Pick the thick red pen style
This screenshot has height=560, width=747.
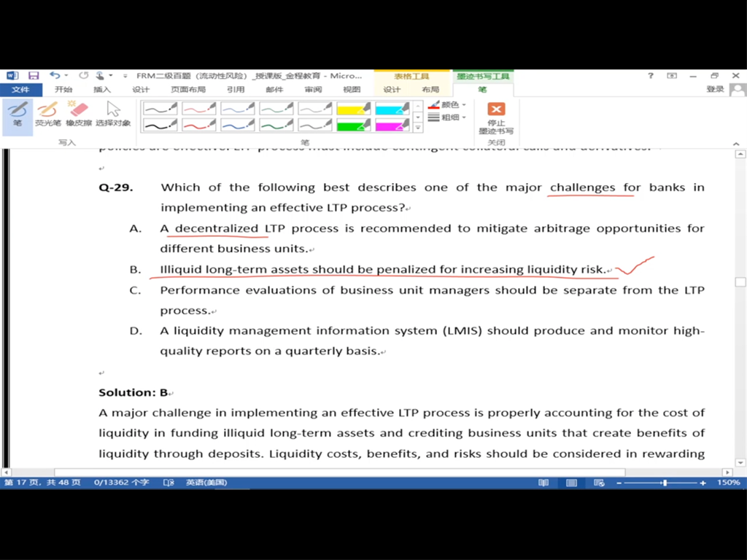pyautogui.click(x=199, y=125)
